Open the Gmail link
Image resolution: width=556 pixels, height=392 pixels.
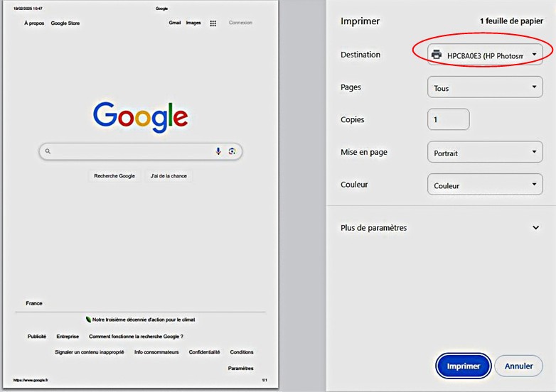(174, 23)
